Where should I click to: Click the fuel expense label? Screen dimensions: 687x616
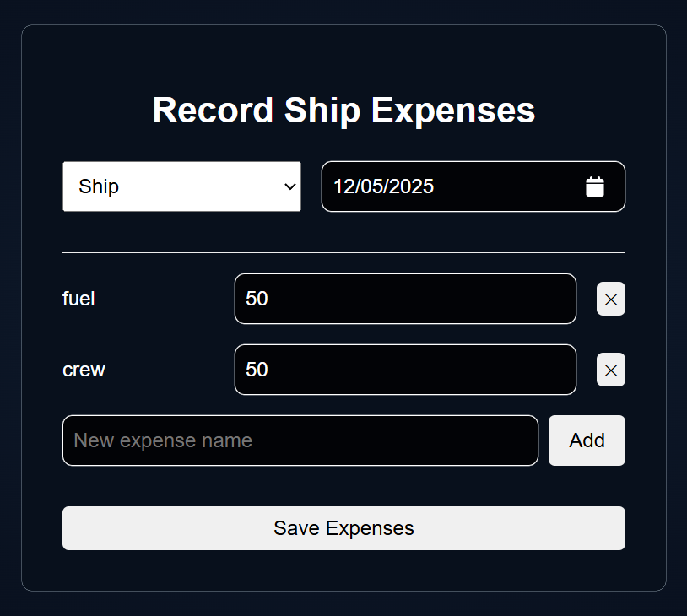point(78,299)
